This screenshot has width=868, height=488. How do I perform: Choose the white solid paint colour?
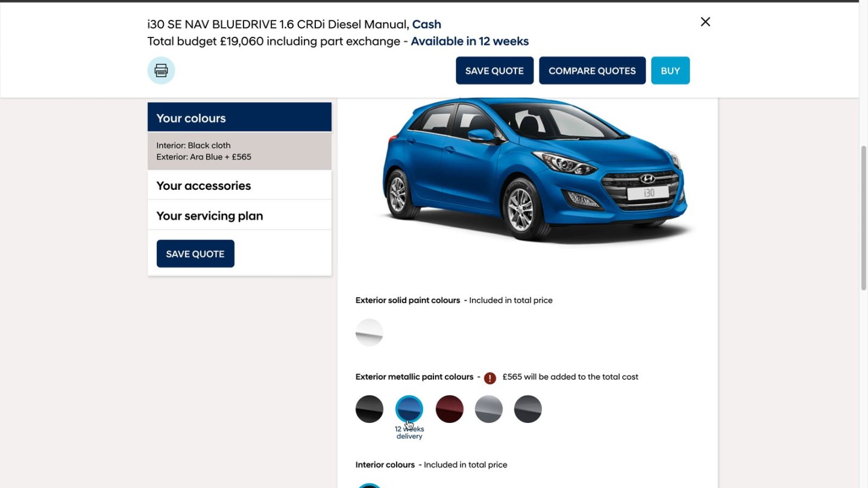point(369,332)
